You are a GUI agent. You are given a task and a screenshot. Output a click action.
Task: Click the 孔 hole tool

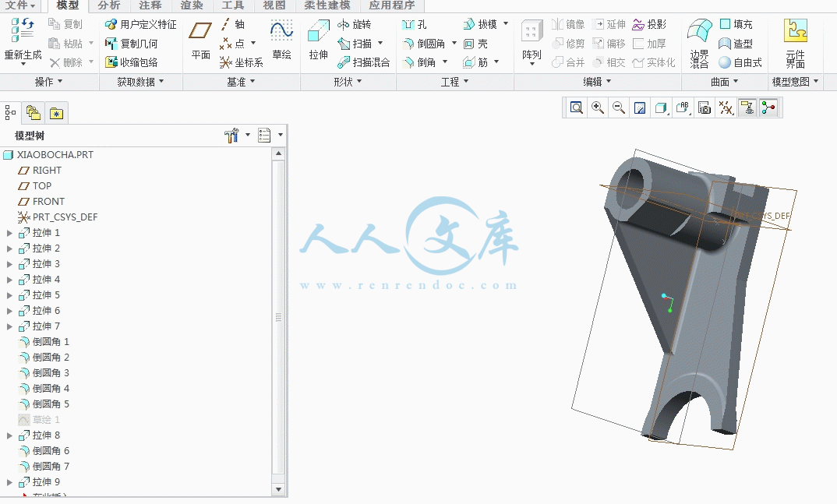(x=415, y=24)
